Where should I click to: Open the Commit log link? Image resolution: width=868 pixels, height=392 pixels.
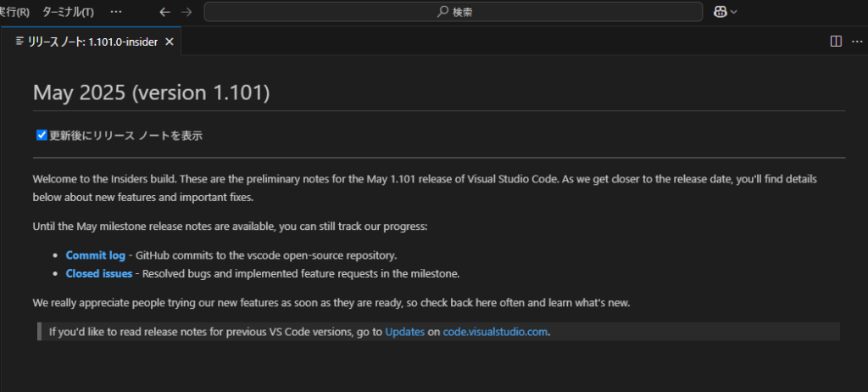[95, 255]
